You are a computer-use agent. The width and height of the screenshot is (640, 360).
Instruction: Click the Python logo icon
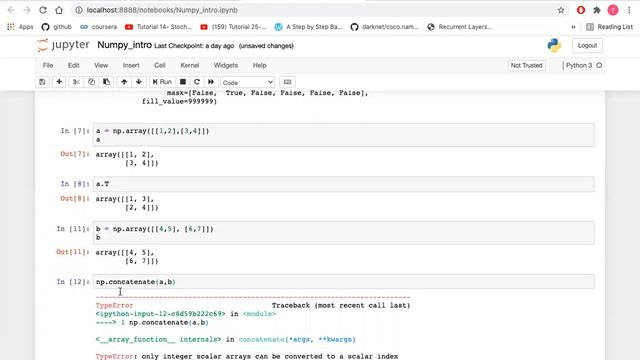pos(554,45)
